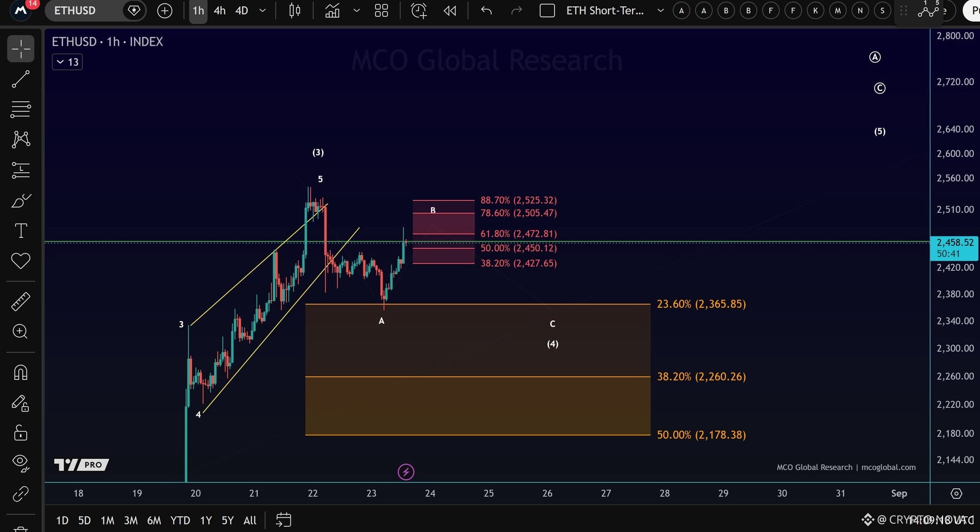Viewport: 980px width, 532px height.
Task: Grab the dotted toolbar drag handle
Action: (903, 11)
